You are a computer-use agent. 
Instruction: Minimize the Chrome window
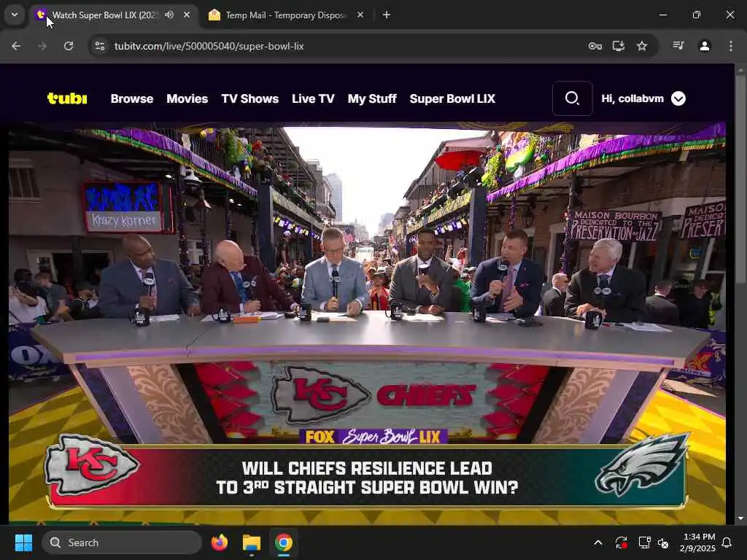point(662,15)
